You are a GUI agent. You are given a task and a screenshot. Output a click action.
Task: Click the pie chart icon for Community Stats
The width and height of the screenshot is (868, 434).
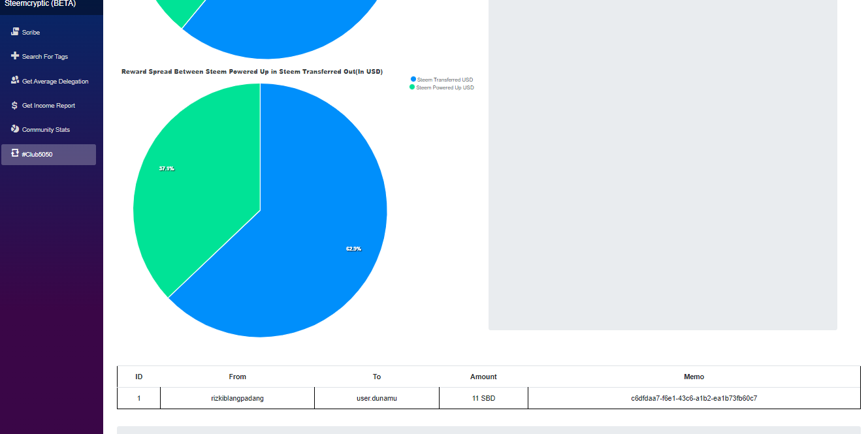pyautogui.click(x=15, y=129)
